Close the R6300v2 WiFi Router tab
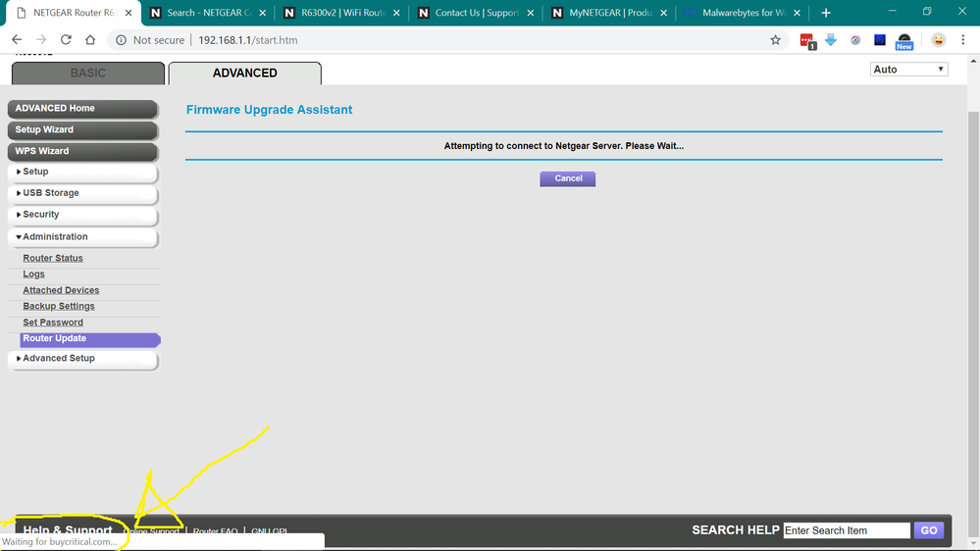 [x=396, y=13]
